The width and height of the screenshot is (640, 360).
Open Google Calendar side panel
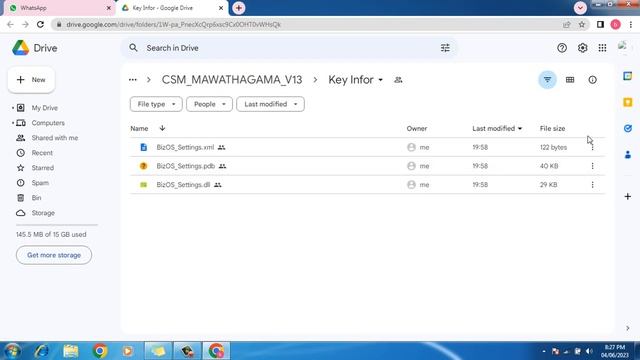pyautogui.click(x=628, y=76)
